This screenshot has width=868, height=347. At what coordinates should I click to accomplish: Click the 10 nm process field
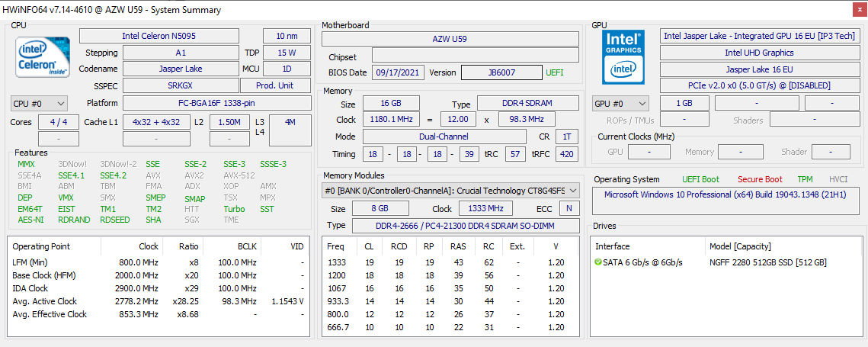coord(287,36)
